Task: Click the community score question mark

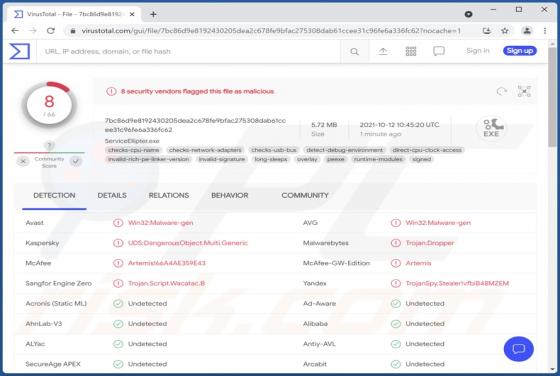Action: pyautogui.click(x=49, y=145)
